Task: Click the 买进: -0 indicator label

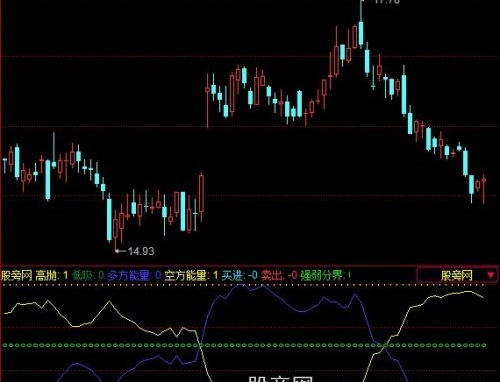Action: tap(240, 275)
